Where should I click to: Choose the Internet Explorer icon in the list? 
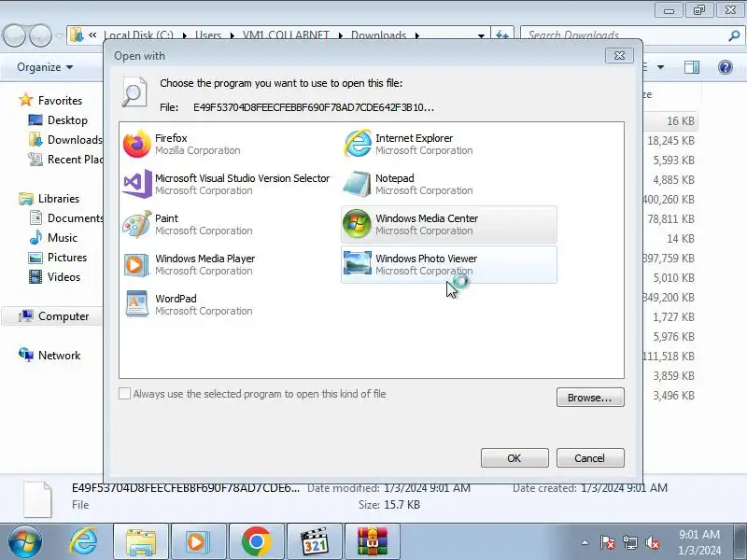(358, 144)
